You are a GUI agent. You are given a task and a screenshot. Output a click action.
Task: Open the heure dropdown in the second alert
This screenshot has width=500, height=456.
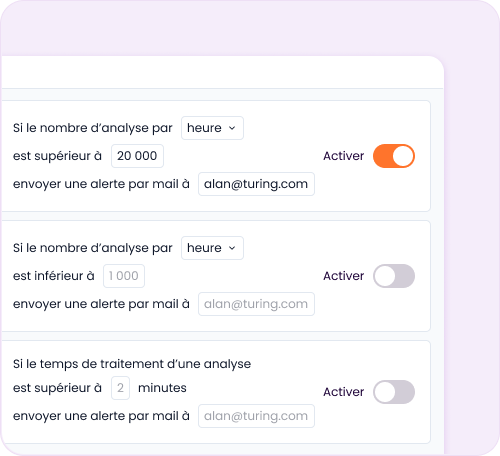pyautogui.click(x=212, y=248)
